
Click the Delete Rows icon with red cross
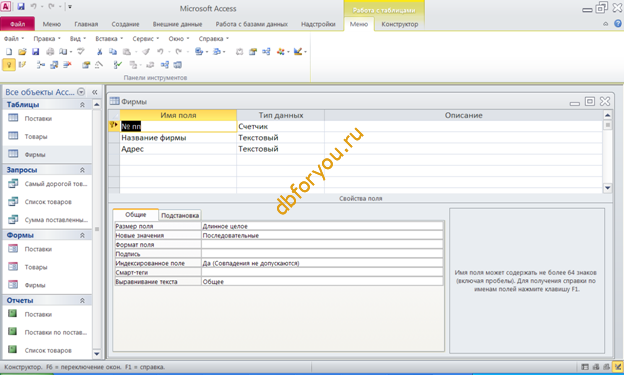tap(67, 65)
